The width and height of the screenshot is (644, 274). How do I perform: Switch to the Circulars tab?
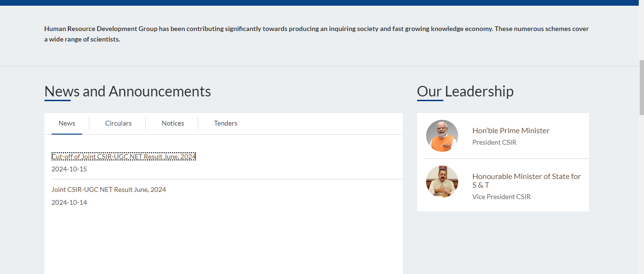pos(118,123)
